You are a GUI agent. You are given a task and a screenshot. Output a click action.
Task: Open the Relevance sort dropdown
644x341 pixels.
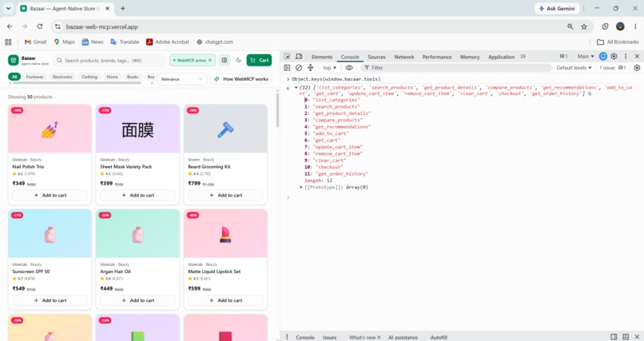pos(182,79)
